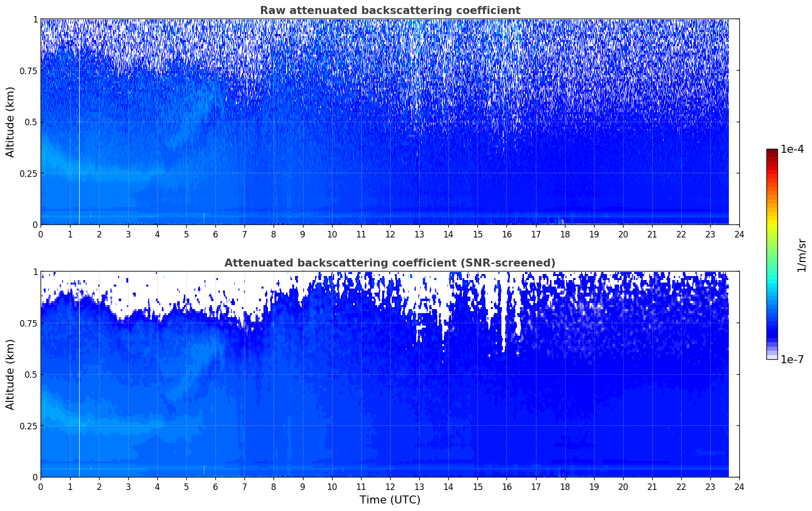
Task: Click hour 0 tick on the bottom plot's axis
Action: pyautogui.click(x=41, y=486)
